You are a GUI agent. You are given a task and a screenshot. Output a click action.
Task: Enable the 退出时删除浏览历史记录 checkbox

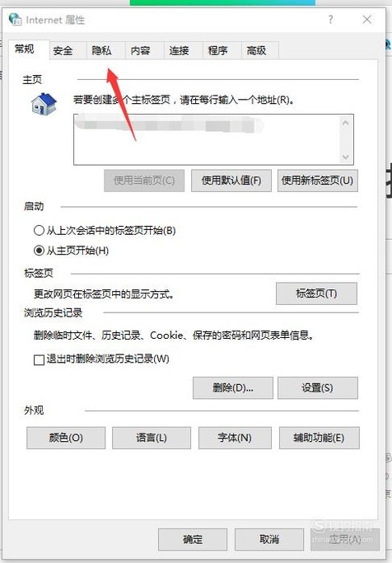(x=39, y=359)
